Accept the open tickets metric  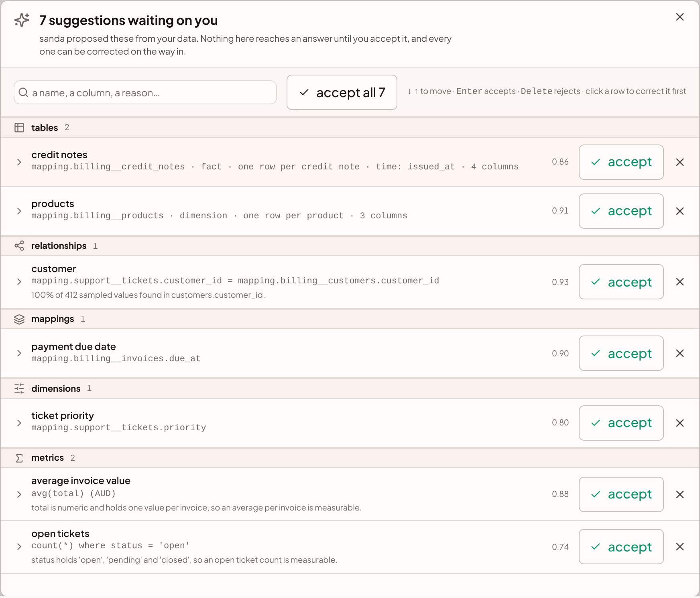(x=621, y=547)
